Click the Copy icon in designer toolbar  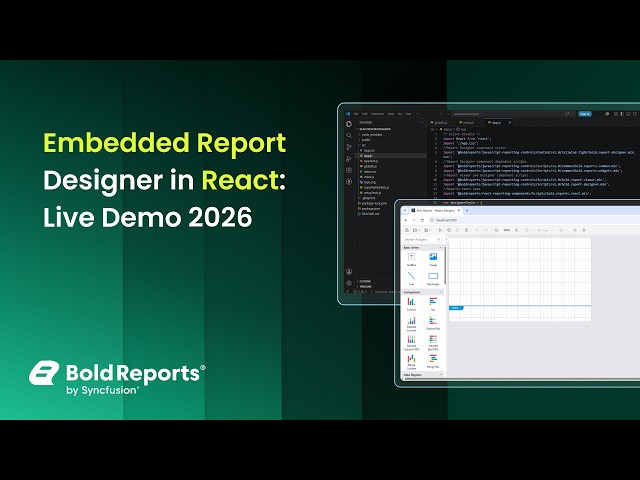[x=449, y=230]
